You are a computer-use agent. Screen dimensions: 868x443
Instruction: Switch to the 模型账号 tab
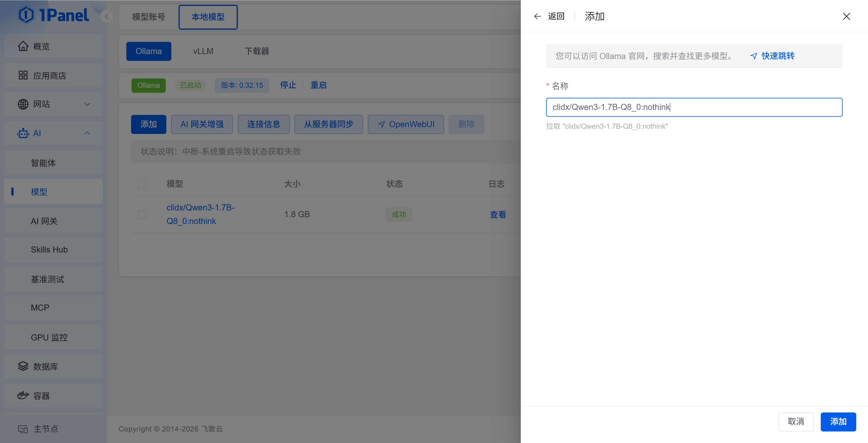(x=149, y=17)
